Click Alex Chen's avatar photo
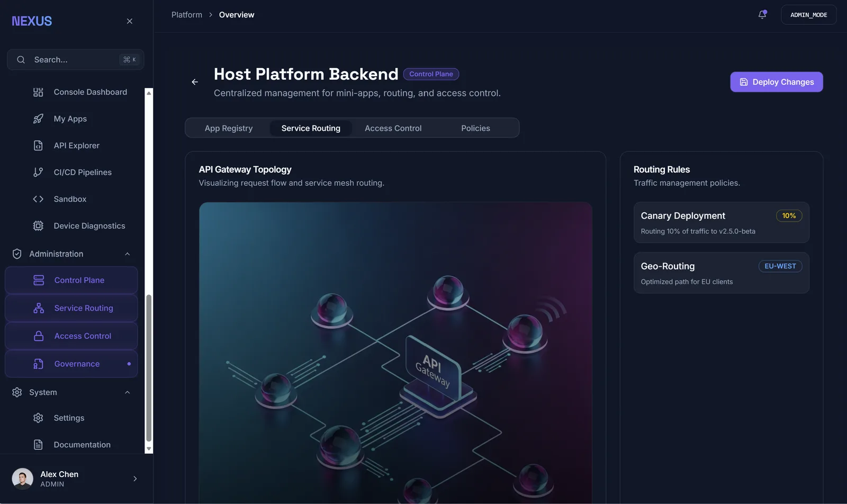This screenshot has width=847, height=504. click(x=22, y=479)
